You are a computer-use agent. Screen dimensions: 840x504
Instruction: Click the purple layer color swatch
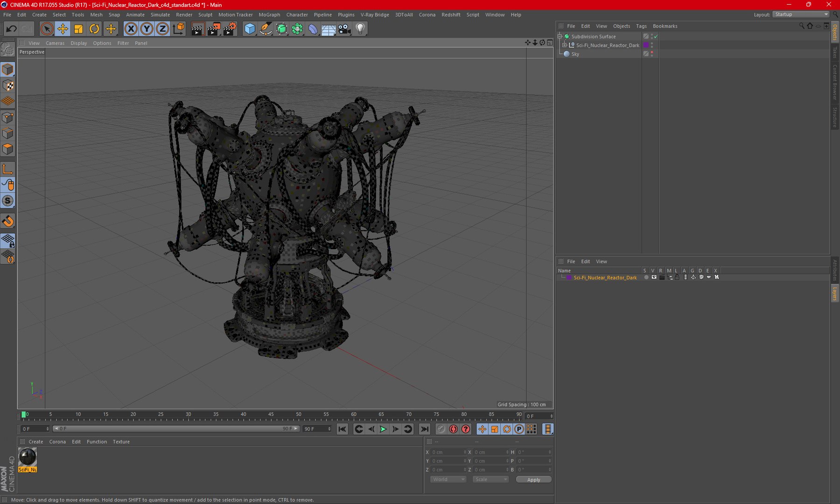pos(569,278)
